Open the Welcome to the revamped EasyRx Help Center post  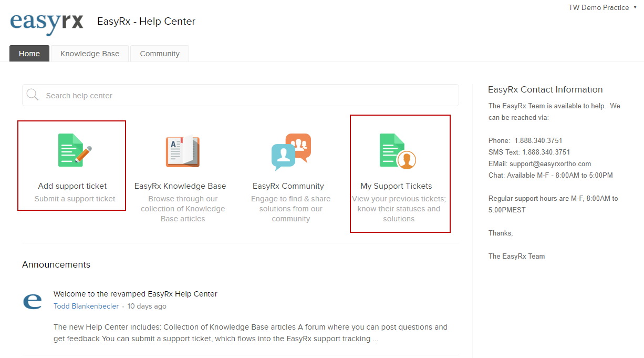tap(136, 294)
